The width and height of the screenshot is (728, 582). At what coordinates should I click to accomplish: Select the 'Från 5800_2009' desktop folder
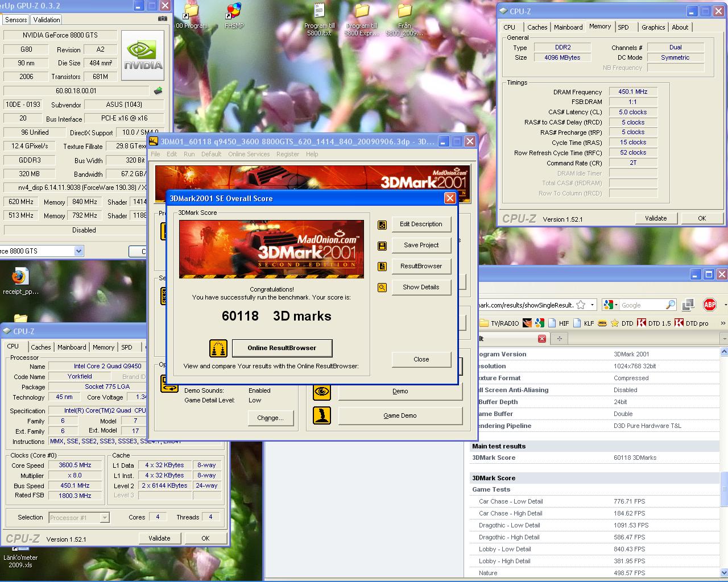pos(404,19)
